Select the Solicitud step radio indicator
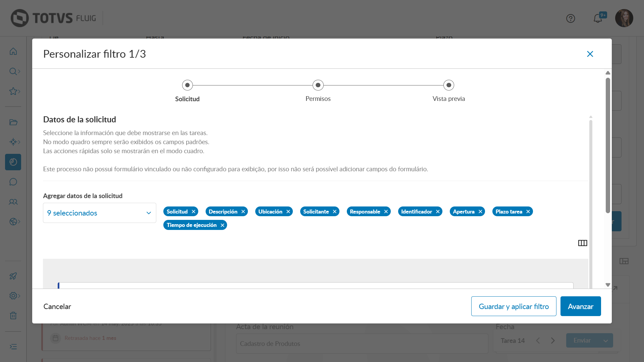This screenshot has width=644, height=362. point(187,85)
